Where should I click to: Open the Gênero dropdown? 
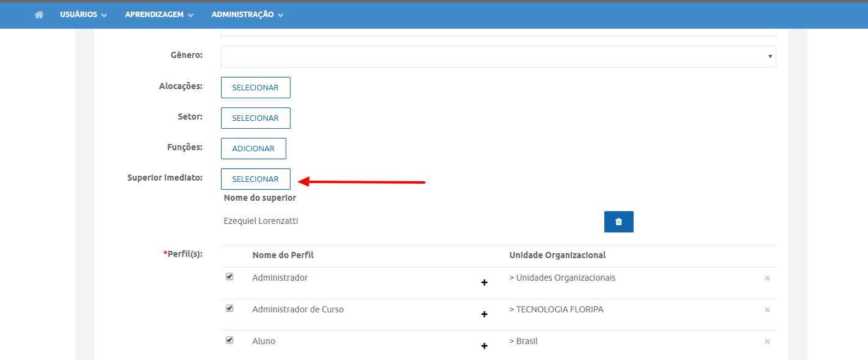coord(498,56)
